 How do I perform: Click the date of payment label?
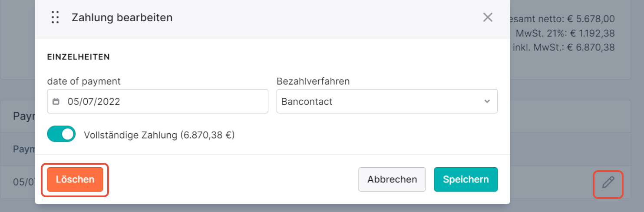click(x=84, y=81)
